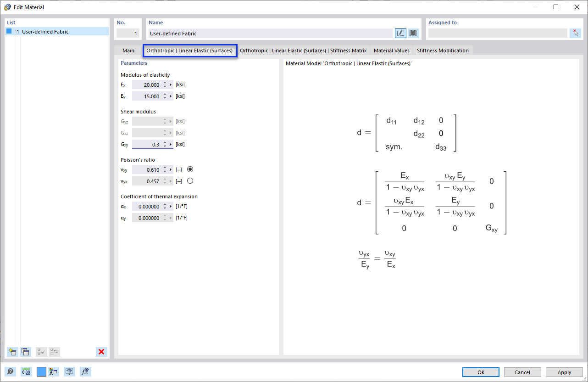588x382 pixels.
Task: Click the Ex spinner arrows
Action: point(165,85)
